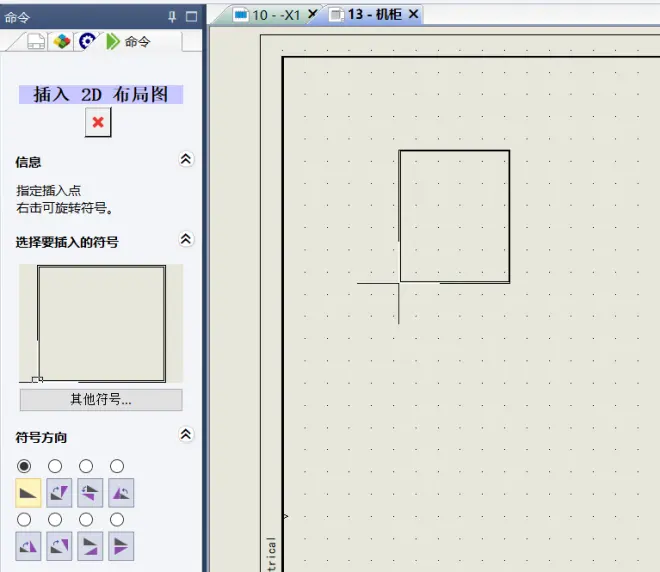This screenshot has height=572, width=660.
Task: Click the symbol preview thumbnail
Action: [x=101, y=323]
